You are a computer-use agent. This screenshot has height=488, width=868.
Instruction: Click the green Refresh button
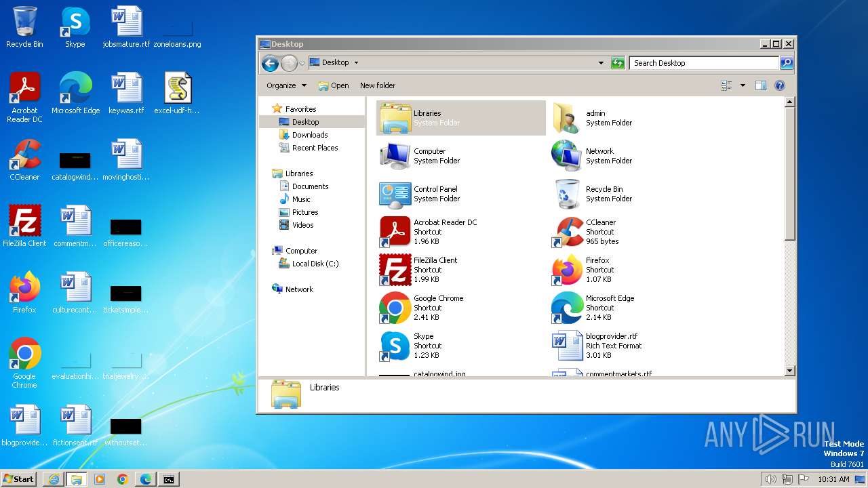coord(618,63)
